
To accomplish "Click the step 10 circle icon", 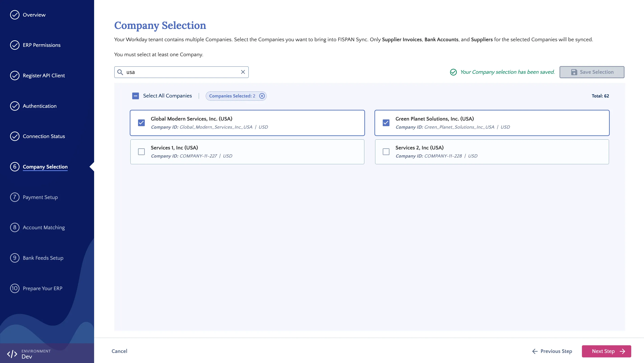I will click(15, 289).
